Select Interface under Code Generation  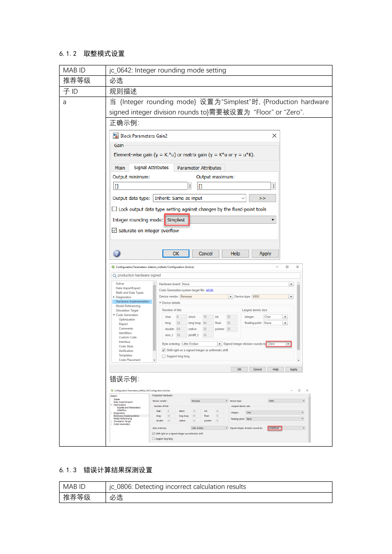click(x=125, y=342)
